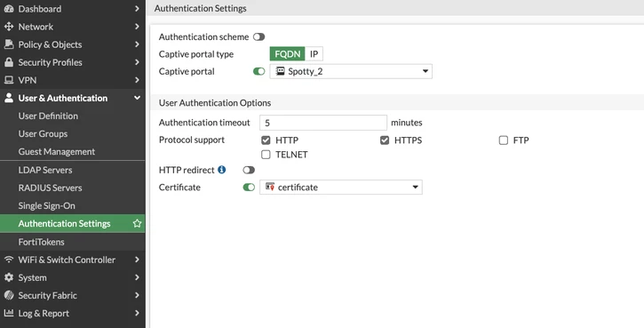Click the User & Authentication person icon
644x328 pixels.
pos(9,98)
